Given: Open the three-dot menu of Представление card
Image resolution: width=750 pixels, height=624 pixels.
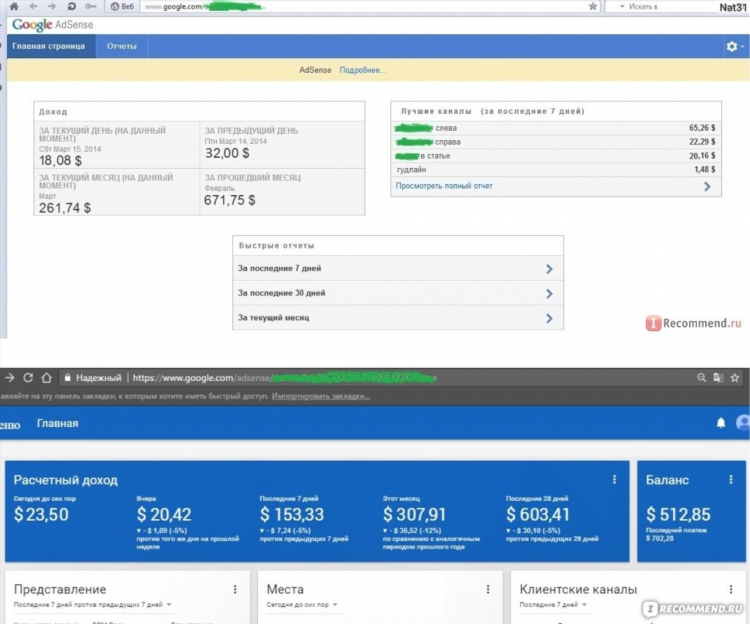Looking at the screenshot, I should click(235, 590).
